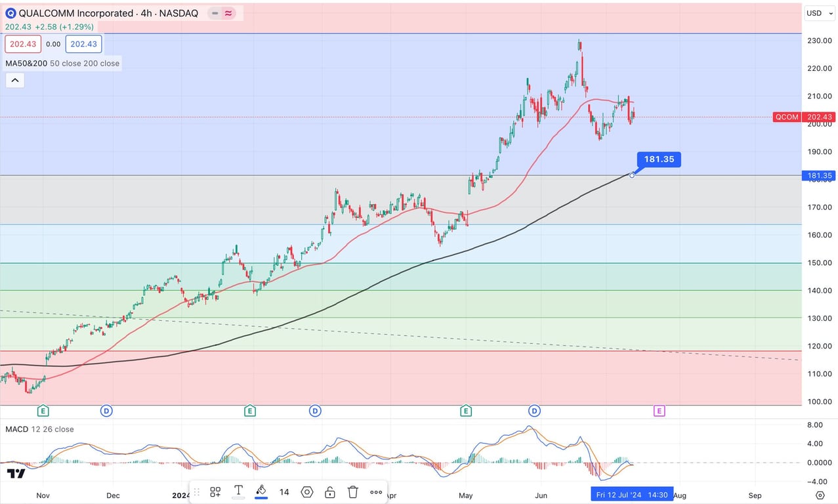The image size is (838, 504).
Task: Click the MACD 0.0000 axis label
Action: coord(819,463)
